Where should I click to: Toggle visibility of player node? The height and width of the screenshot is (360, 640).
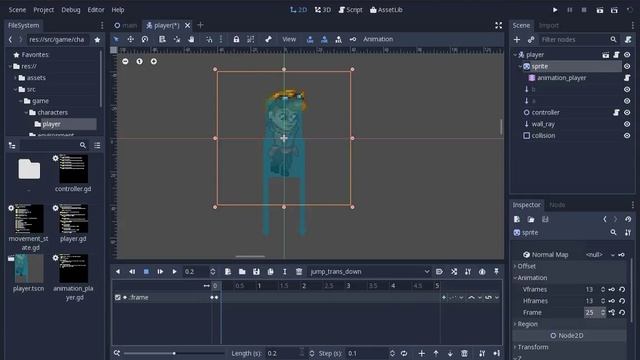pyautogui.click(x=627, y=54)
